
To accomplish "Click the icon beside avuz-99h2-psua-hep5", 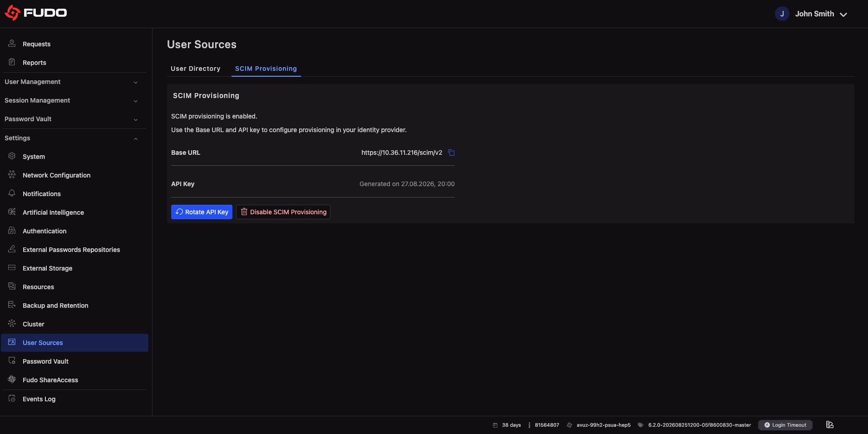I will tap(569, 425).
